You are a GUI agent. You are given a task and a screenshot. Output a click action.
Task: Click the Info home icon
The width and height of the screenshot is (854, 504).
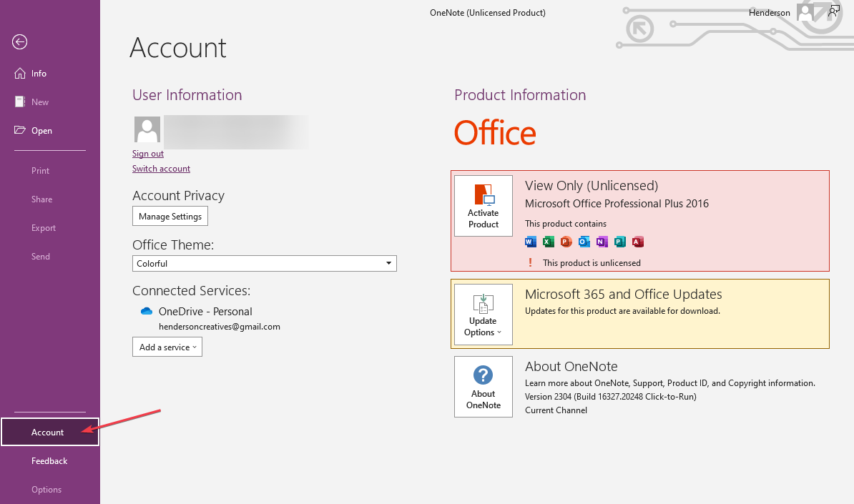coord(19,74)
